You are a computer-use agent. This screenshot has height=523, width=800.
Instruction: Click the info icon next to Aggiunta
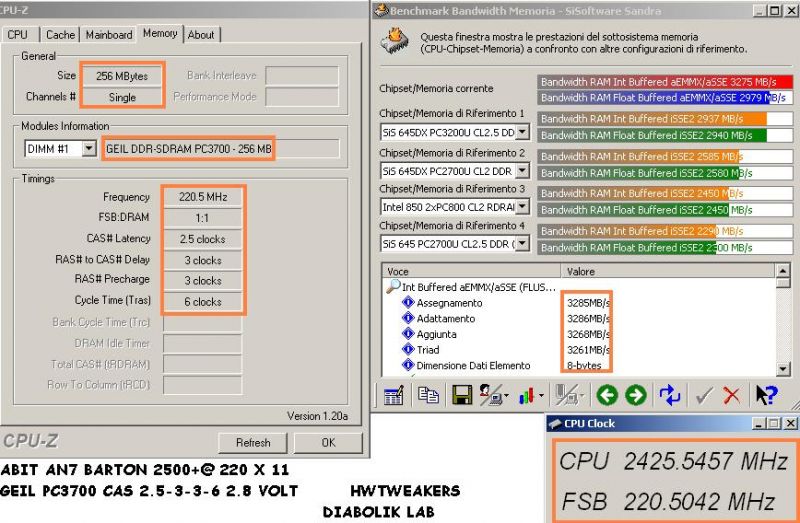[408, 334]
